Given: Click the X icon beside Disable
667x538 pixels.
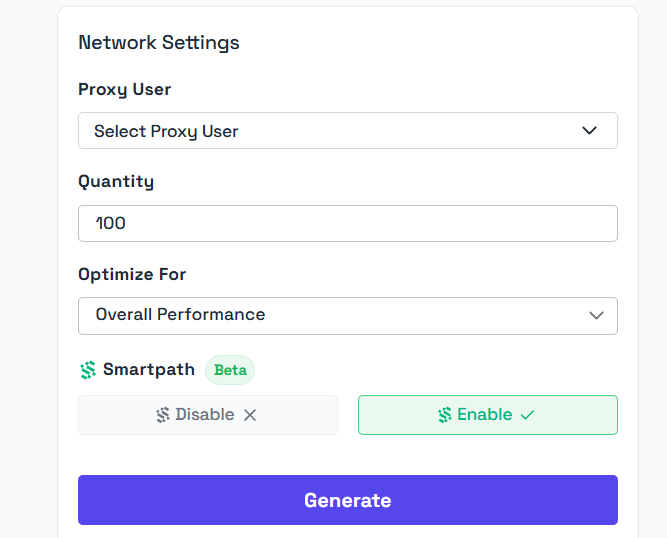Looking at the screenshot, I should point(250,415).
